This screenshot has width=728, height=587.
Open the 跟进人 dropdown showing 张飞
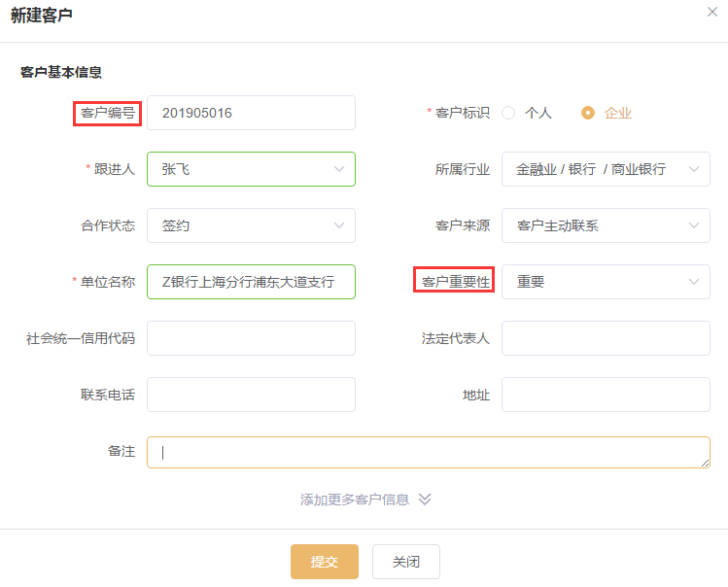251,169
